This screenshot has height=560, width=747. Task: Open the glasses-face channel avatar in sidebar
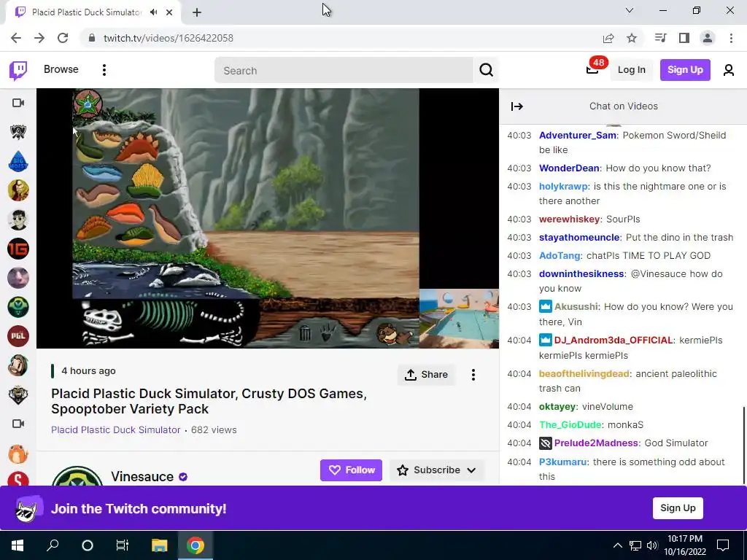coord(18,219)
